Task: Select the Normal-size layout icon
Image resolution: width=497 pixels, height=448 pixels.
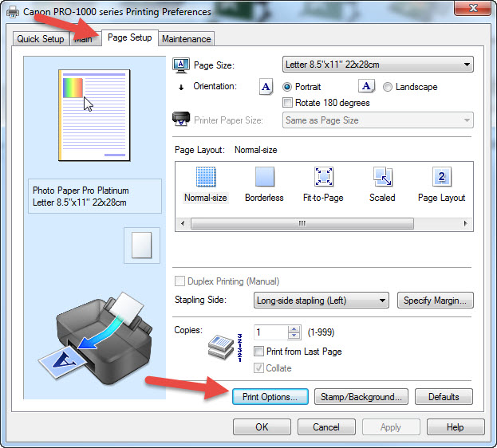Action: point(206,177)
